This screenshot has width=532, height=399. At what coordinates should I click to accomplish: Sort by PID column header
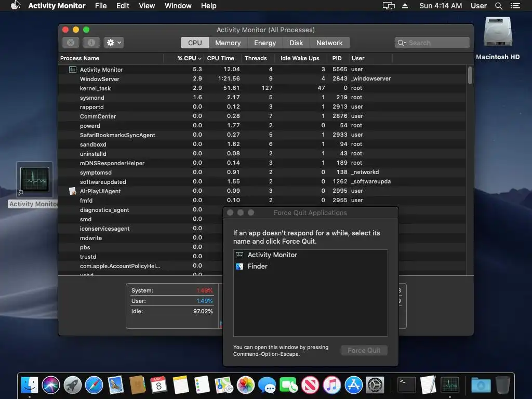tap(337, 58)
